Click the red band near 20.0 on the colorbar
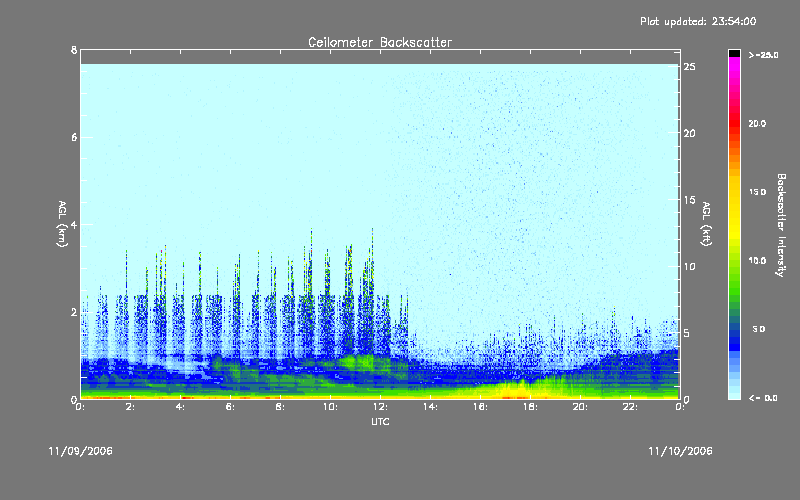The width and height of the screenshot is (800, 500). pyautogui.click(x=734, y=123)
